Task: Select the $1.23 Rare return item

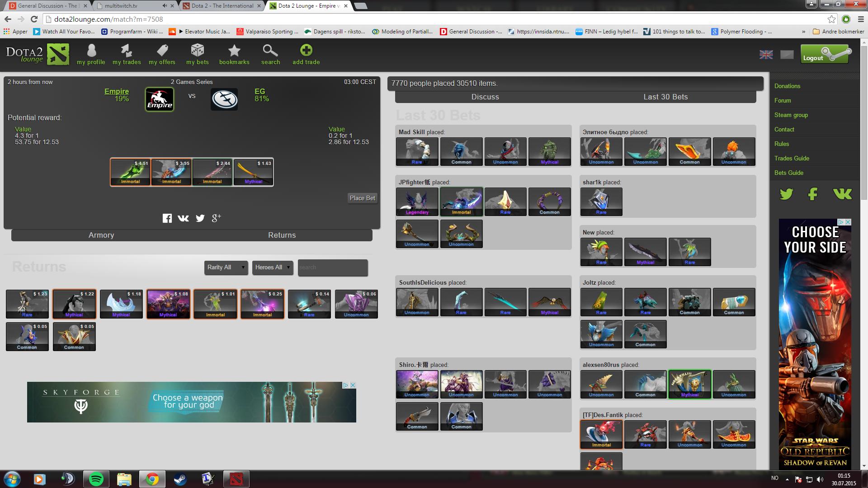Action: click(x=27, y=304)
